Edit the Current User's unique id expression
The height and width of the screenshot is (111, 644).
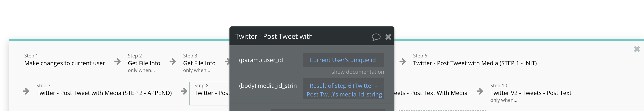click(343, 60)
